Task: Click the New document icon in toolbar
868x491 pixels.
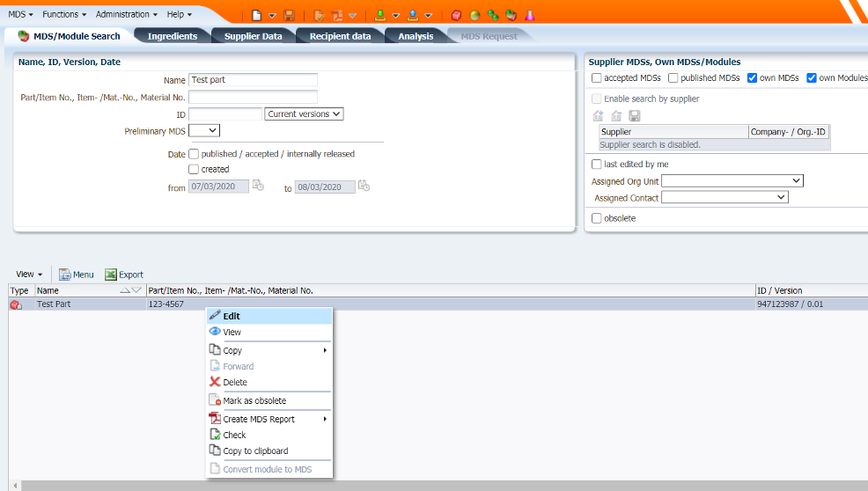Action: pyautogui.click(x=256, y=16)
